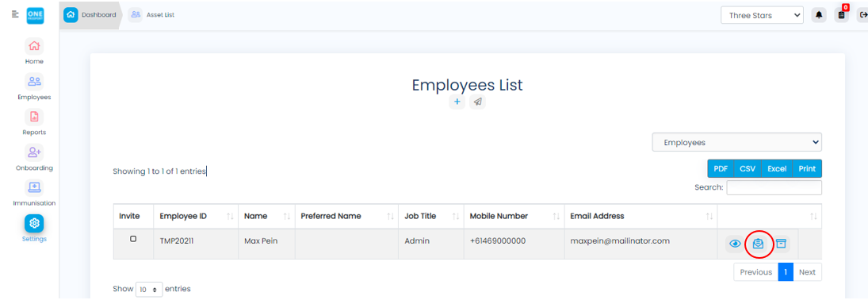868x300 pixels.
Task: Click the Employees List heading
Action: [x=467, y=85]
